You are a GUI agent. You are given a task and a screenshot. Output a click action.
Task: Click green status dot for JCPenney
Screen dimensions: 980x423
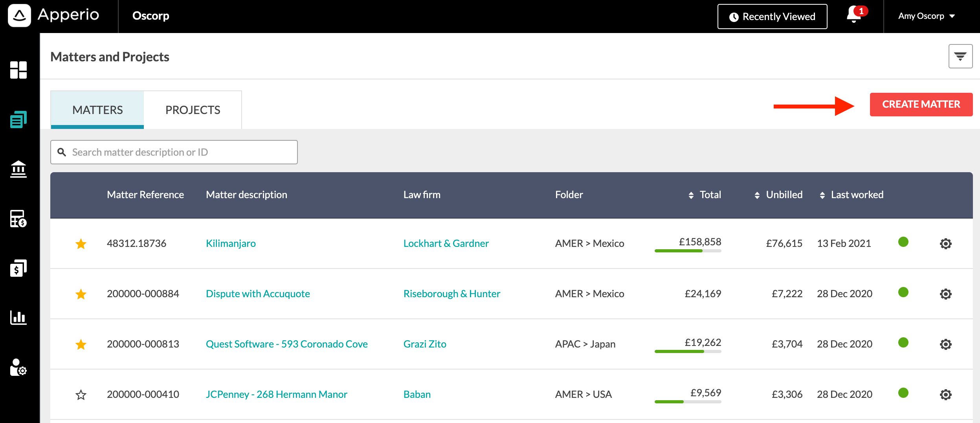[x=903, y=393]
